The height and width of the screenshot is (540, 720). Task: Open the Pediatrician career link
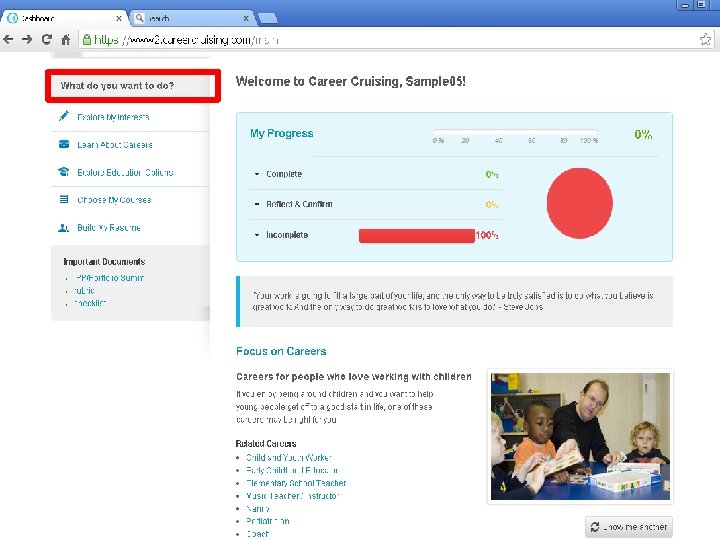(x=268, y=521)
